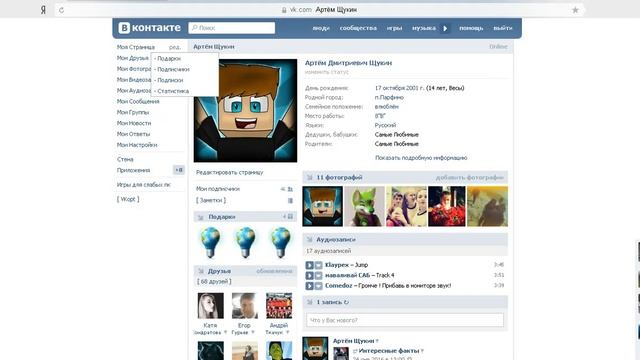Click the last globe lightbulb gift
This screenshot has width=640, height=360.
point(280,242)
